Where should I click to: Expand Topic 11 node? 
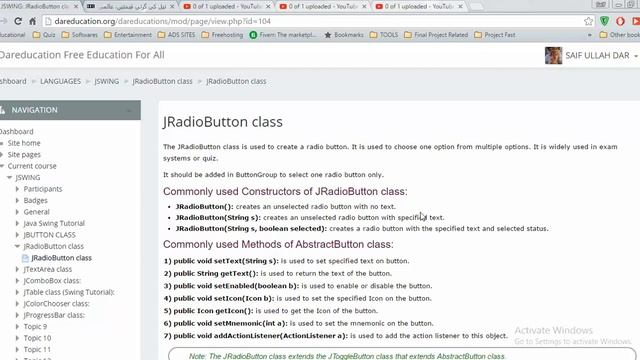(18, 349)
